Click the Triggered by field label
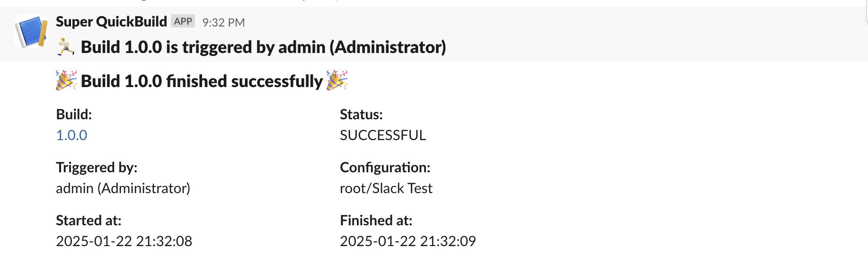The image size is (868, 266). (x=97, y=168)
